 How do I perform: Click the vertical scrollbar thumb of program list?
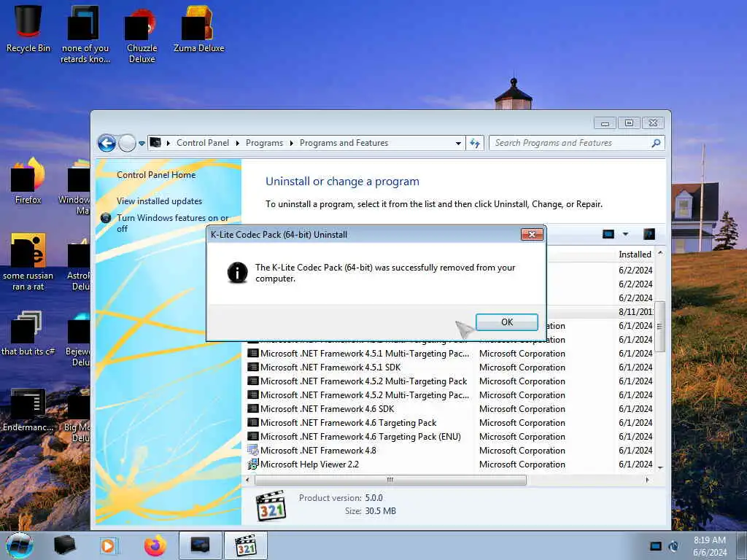click(x=659, y=327)
